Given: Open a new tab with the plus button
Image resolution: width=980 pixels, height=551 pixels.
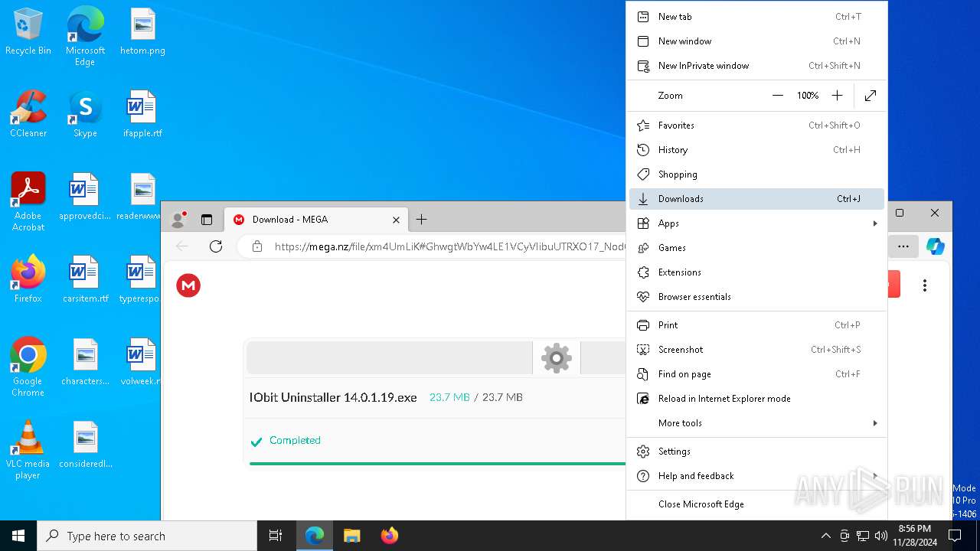Looking at the screenshot, I should click(421, 220).
